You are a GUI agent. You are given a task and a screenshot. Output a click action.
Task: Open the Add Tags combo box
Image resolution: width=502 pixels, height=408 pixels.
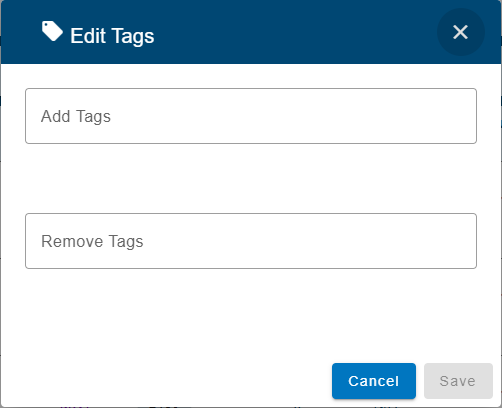coord(251,116)
